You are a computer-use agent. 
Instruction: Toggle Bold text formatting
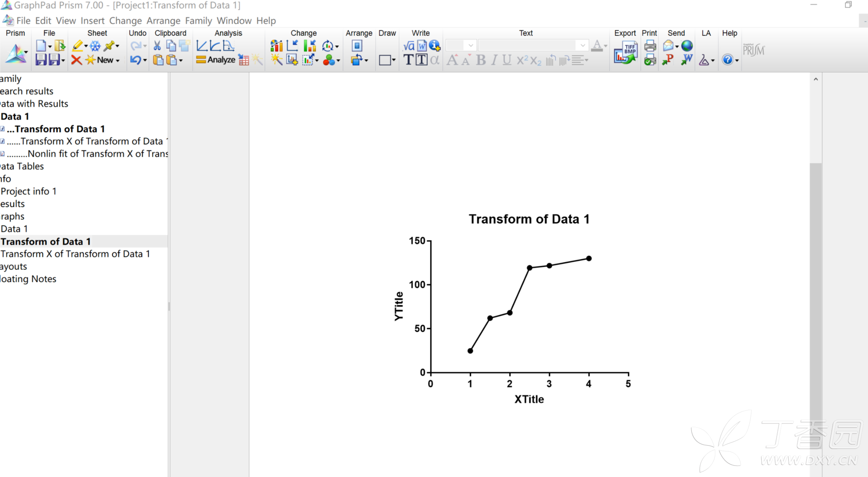click(481, 60)
